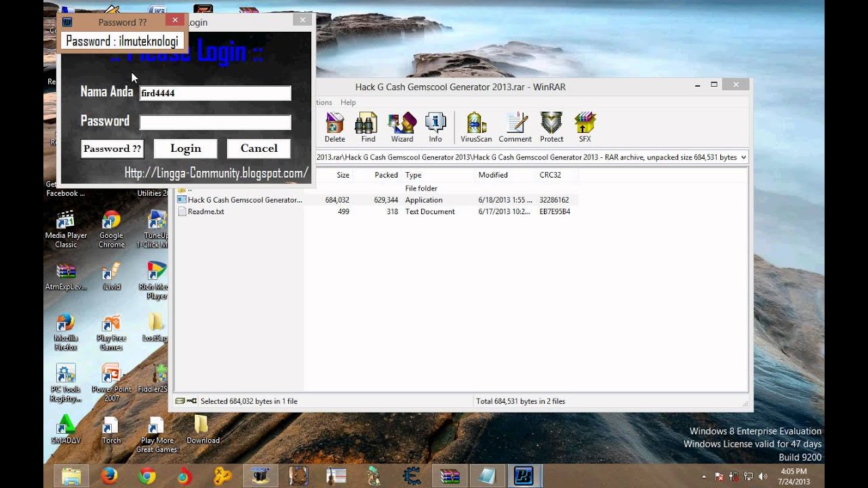868x488 pixels.
Task: Launch iLivid from the desktop
Action: click(111, 276)
